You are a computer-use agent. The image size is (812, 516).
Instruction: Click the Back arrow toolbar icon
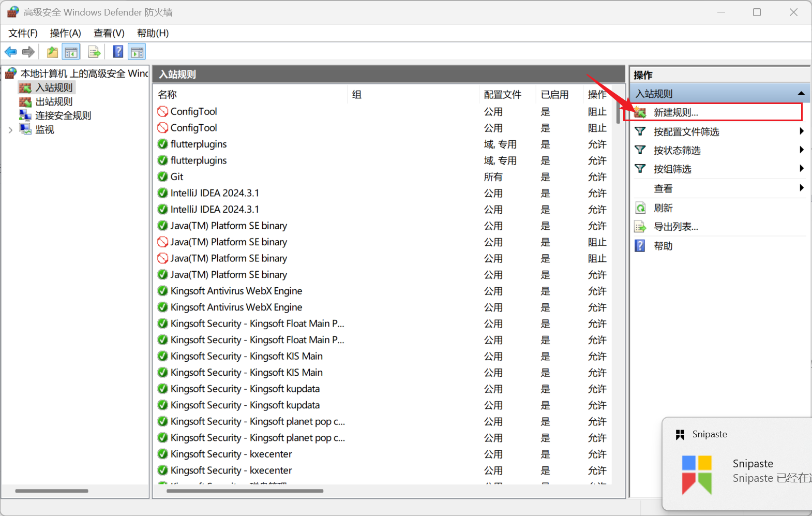[x=11, y=52]
